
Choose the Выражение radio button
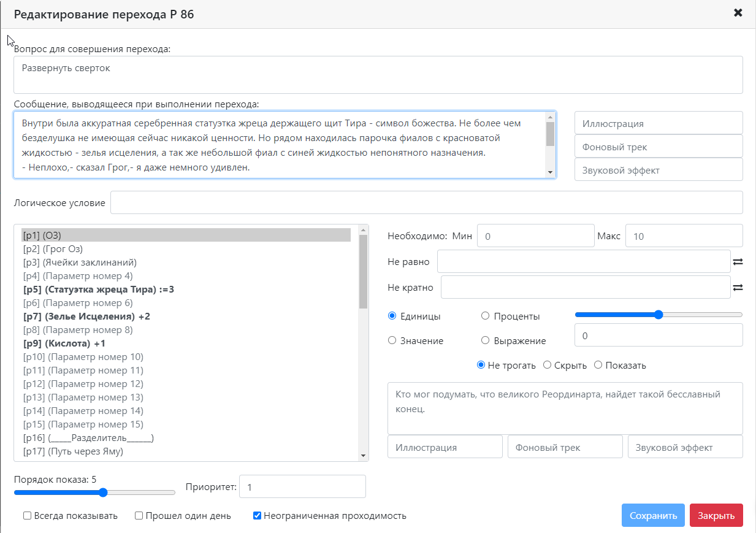(x=485, y=340)
